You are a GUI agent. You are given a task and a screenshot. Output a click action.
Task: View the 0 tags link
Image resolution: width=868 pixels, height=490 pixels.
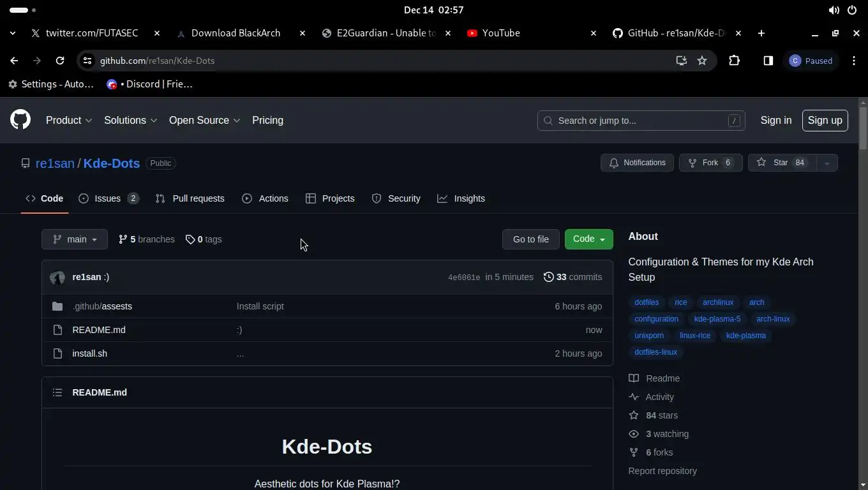204,239
